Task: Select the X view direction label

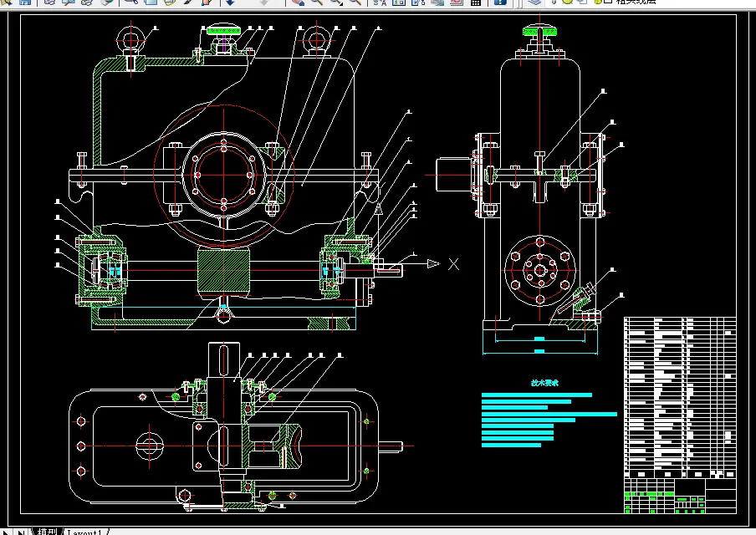Action: (453, 263)
